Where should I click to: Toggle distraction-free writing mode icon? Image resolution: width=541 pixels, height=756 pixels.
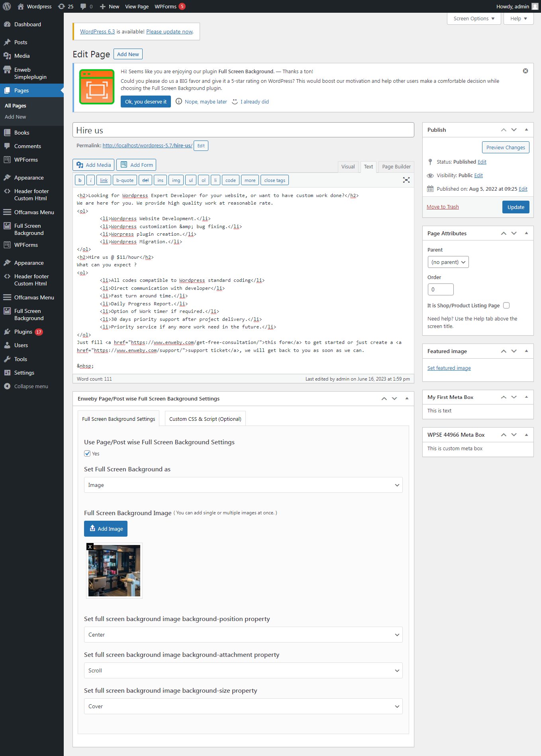406,180
